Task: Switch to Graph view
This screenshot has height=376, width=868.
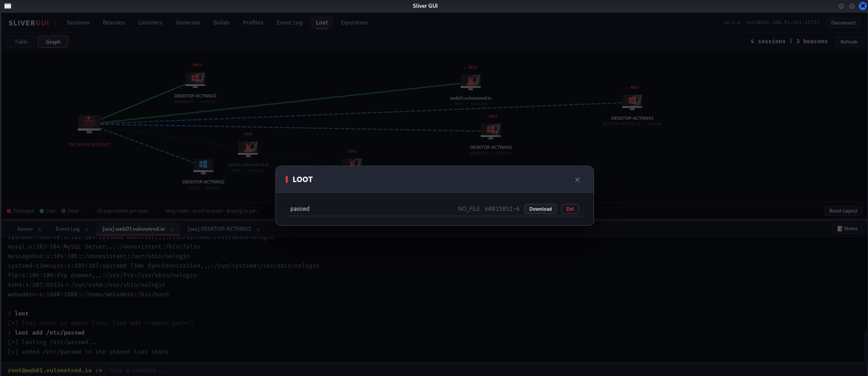Action: click(x=53, y=42)
